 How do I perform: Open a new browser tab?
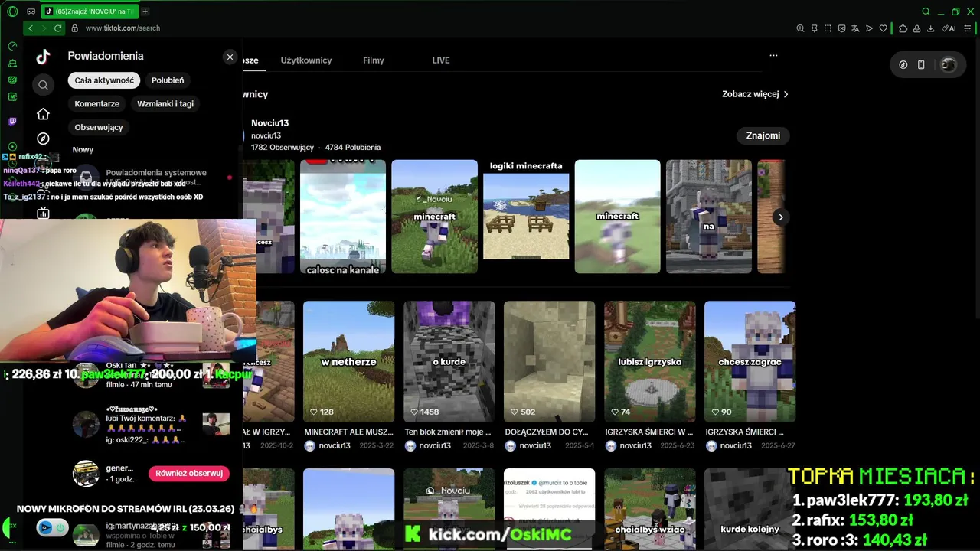click(x=145, y=11)
